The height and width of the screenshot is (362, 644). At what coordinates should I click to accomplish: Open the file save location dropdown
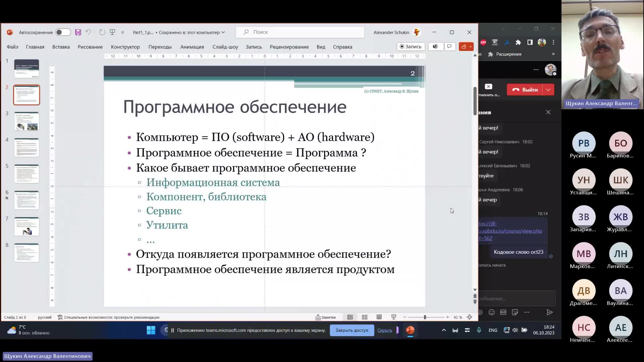(x=223, y=33)
